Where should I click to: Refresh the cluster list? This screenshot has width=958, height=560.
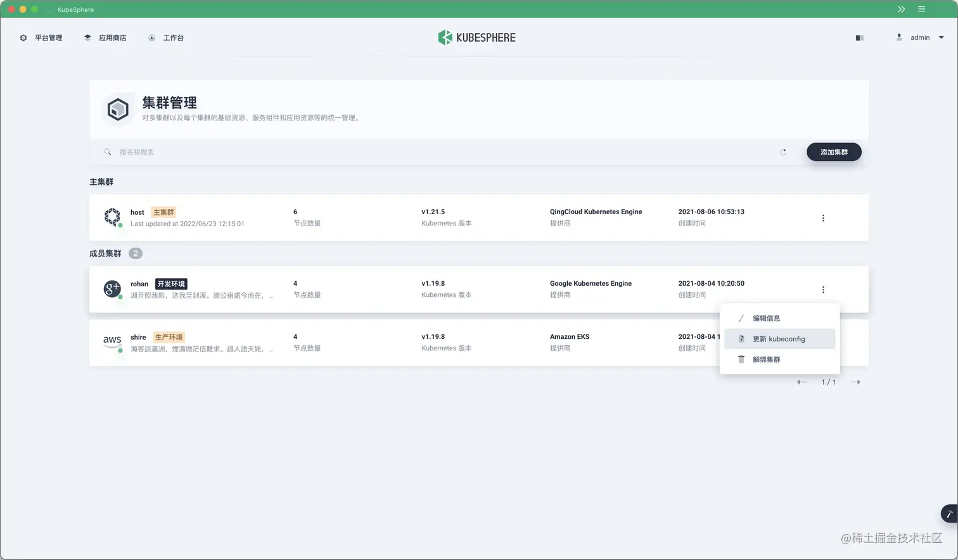tap(783, 152)
